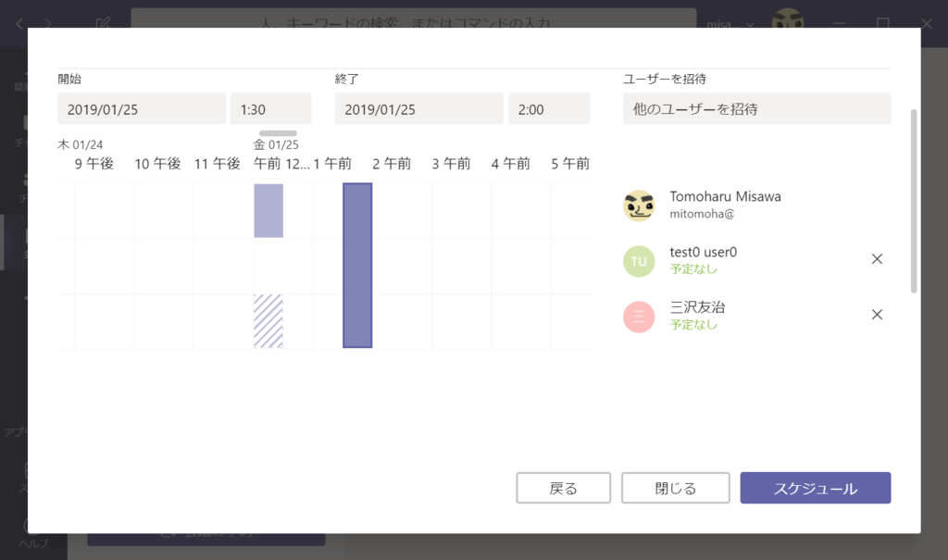Open the start time dropdown showing 1:30
Viewport: 948px width, 560px height.
click(x=270, y=108)
